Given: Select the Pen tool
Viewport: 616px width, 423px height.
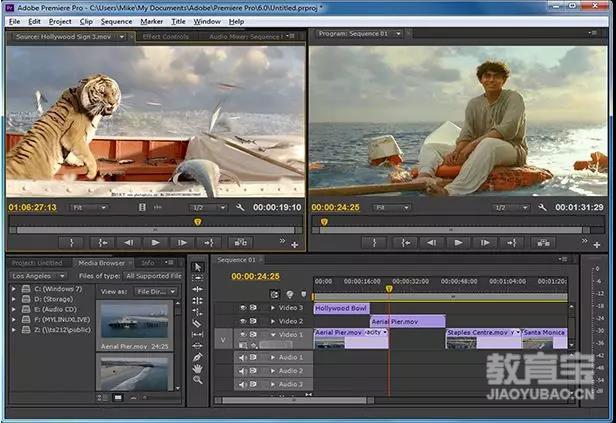Looking at the screenshot, I should click(198, 357).
